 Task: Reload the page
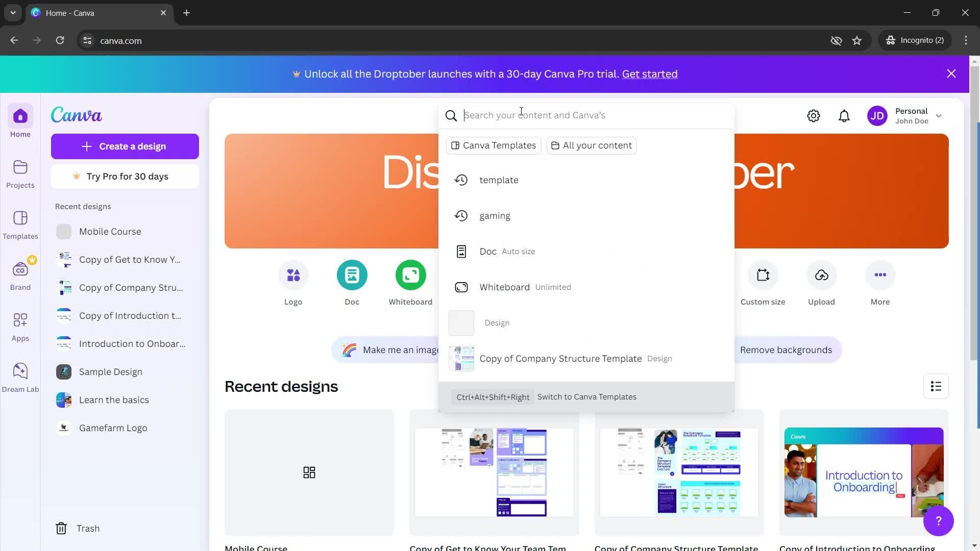(x=60, y=40)
